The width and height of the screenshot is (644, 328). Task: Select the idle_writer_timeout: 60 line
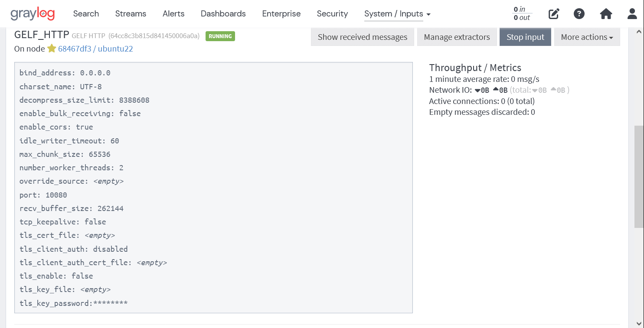69,141
